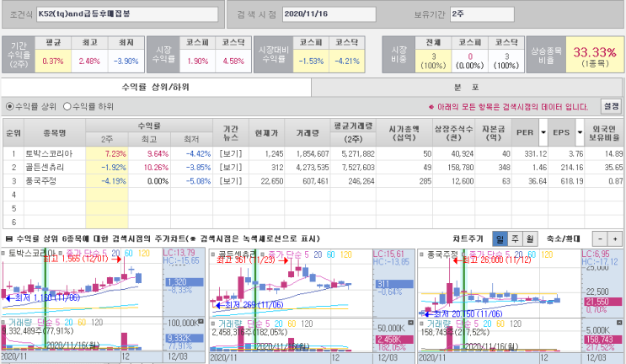The width and height of the screenshot is (626, 364).
Task: Select the 골든센츄리 row name
Action: 45,167
